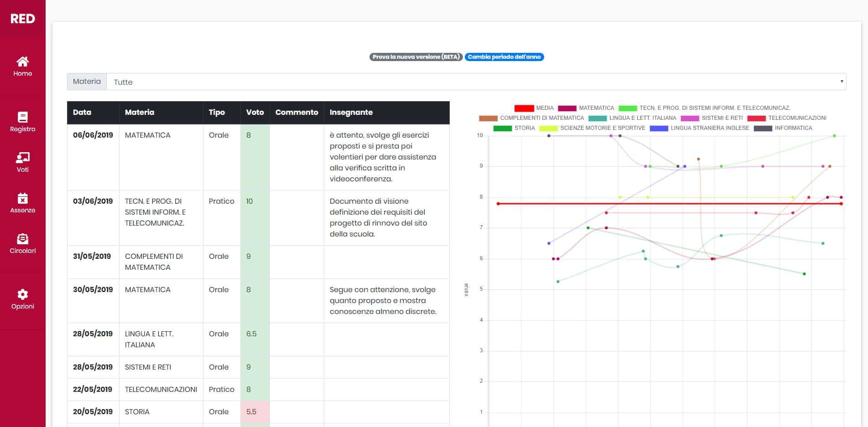Image resolution: width=868 pixels, height=427 pixels.
Task: Click Prova la nuova versione (BETA)
Action: click(x=415, y=57)
